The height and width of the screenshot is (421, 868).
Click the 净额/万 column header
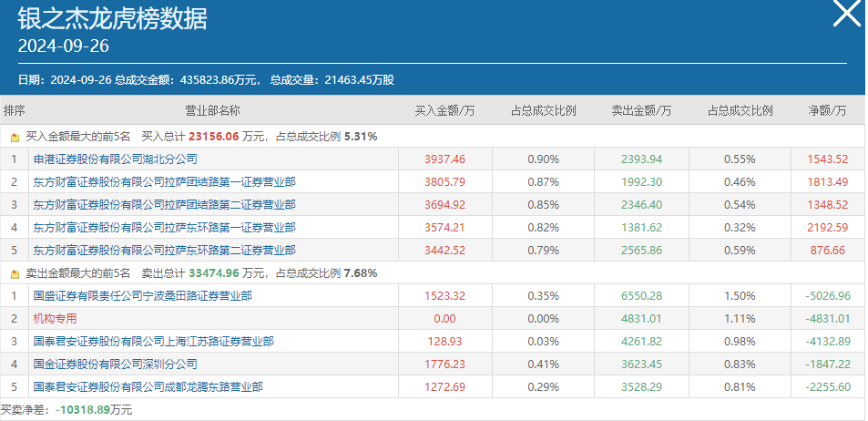pyautogui.click(x=827, y=111)
